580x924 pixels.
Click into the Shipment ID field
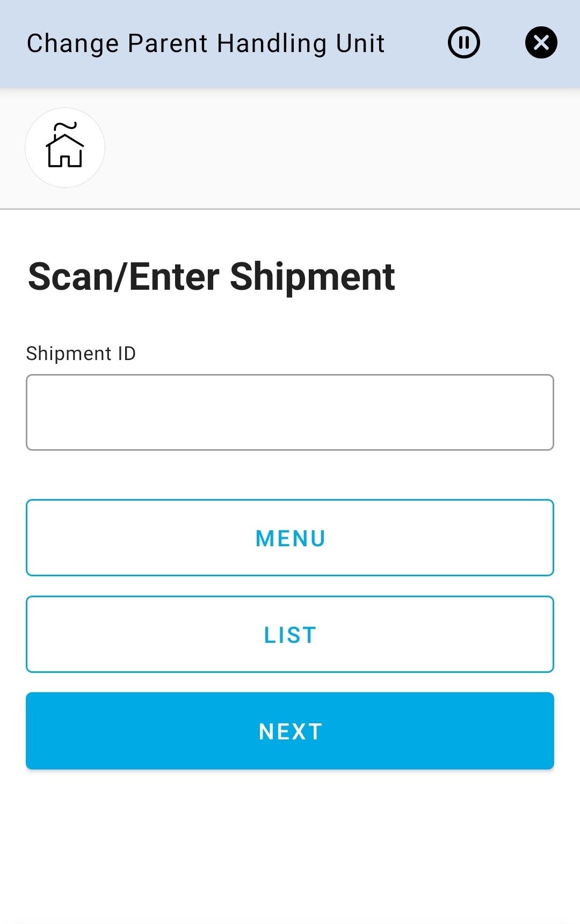[x=290, y=412]
